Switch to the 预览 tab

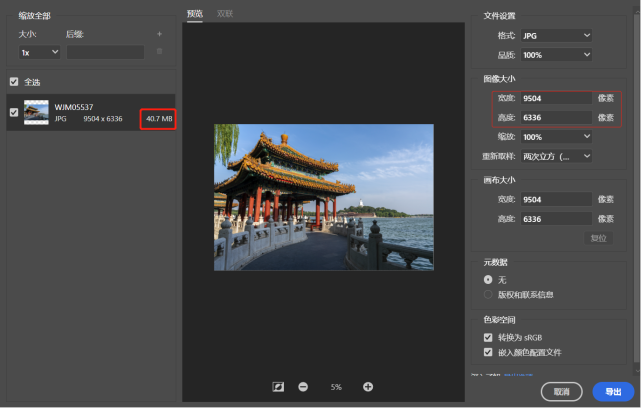tap(195, 14)
